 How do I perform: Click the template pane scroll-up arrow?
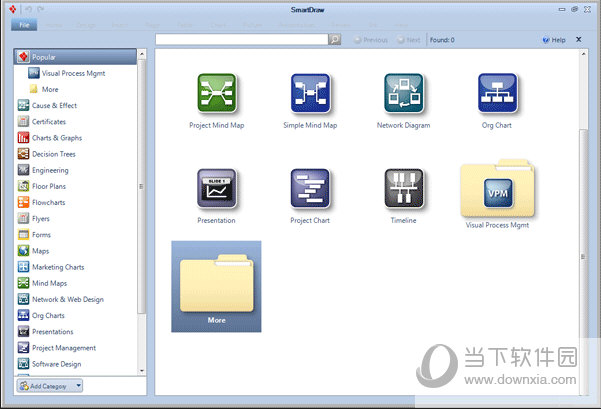coord(583,54)
